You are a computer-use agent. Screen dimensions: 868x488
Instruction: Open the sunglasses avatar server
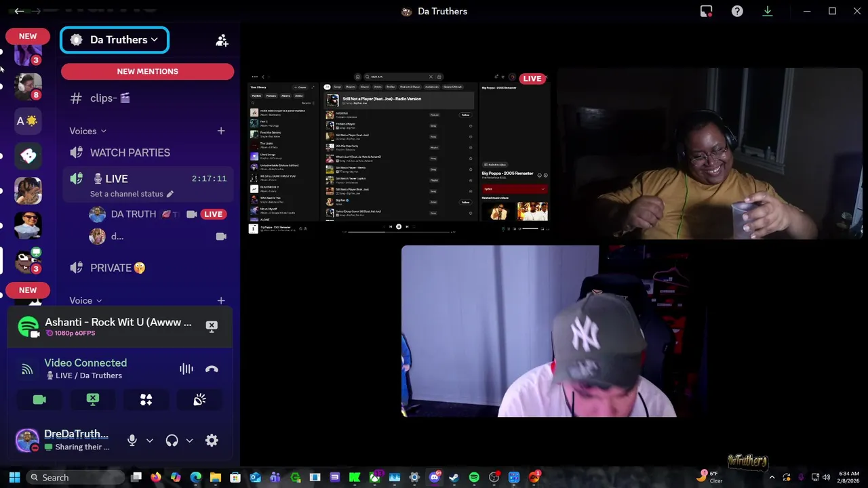click(28, 226)
